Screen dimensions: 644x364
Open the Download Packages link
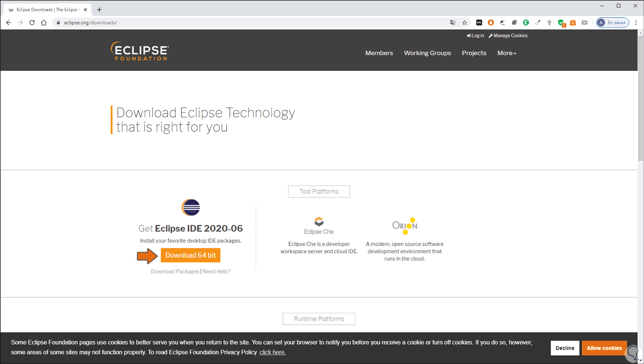click(175, 272)
